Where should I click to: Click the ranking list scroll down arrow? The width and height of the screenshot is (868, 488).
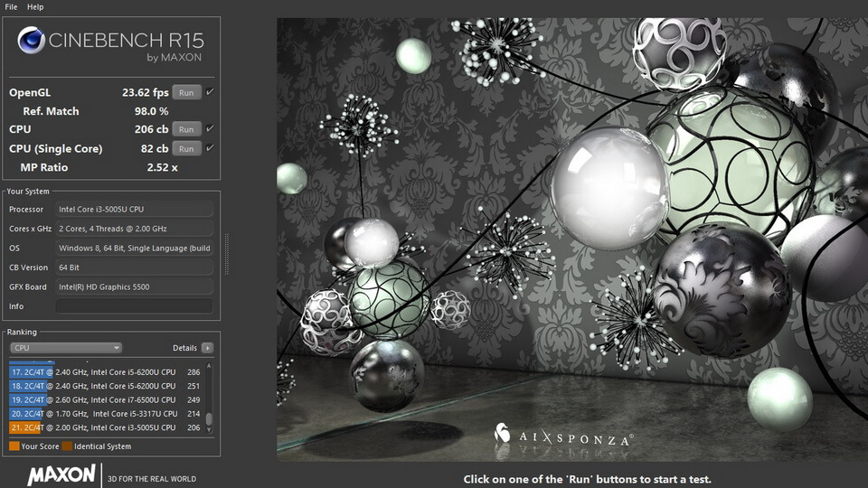[x=209, y=430]
